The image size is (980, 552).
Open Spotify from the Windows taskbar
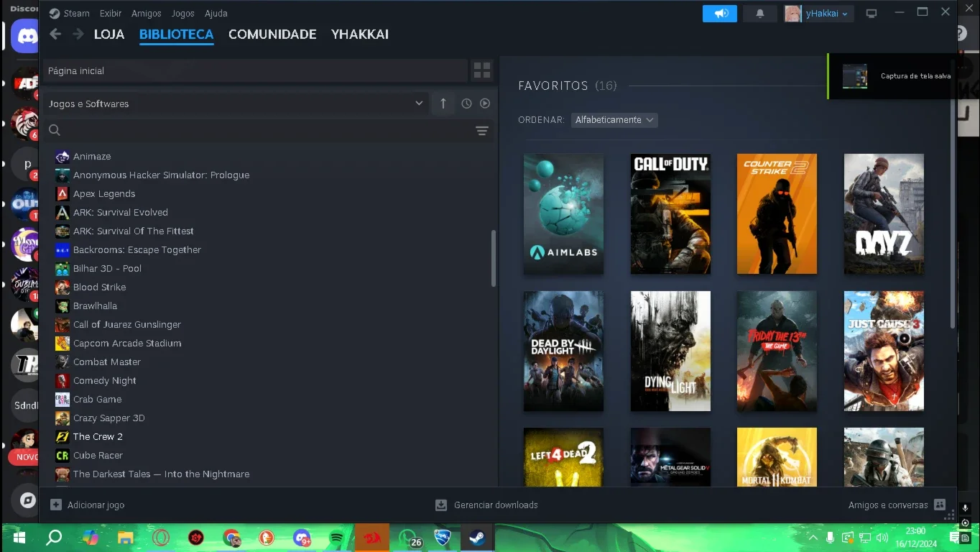pos(336,538)
